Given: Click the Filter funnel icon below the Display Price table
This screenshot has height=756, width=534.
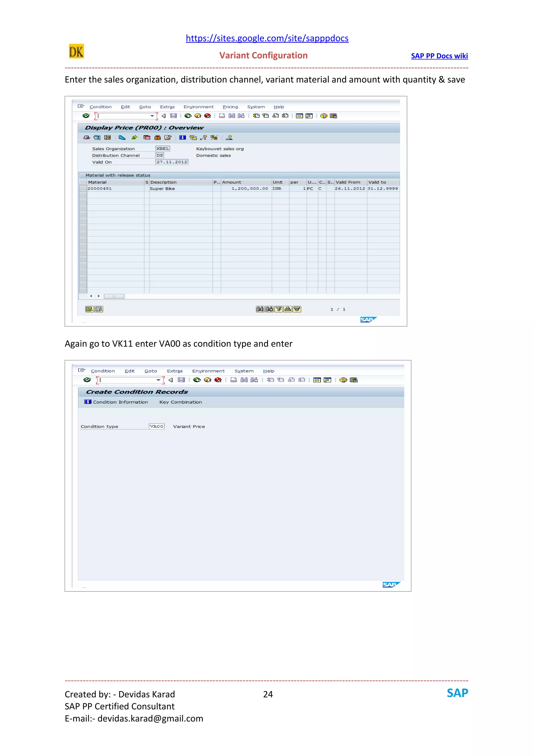Looking at the screenshot, I should pos(278,309).
